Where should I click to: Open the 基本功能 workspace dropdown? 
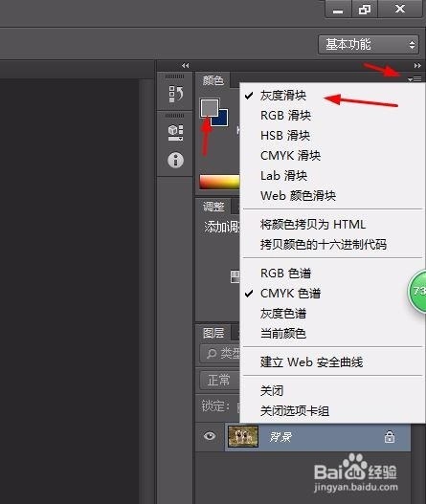(x=369, y=44)
